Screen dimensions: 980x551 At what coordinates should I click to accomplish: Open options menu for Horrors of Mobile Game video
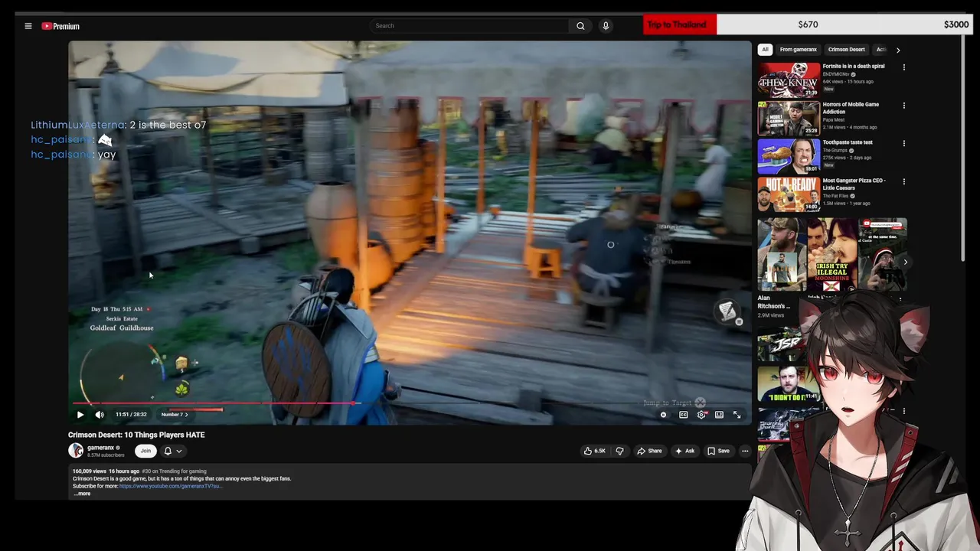coord(904,106)
